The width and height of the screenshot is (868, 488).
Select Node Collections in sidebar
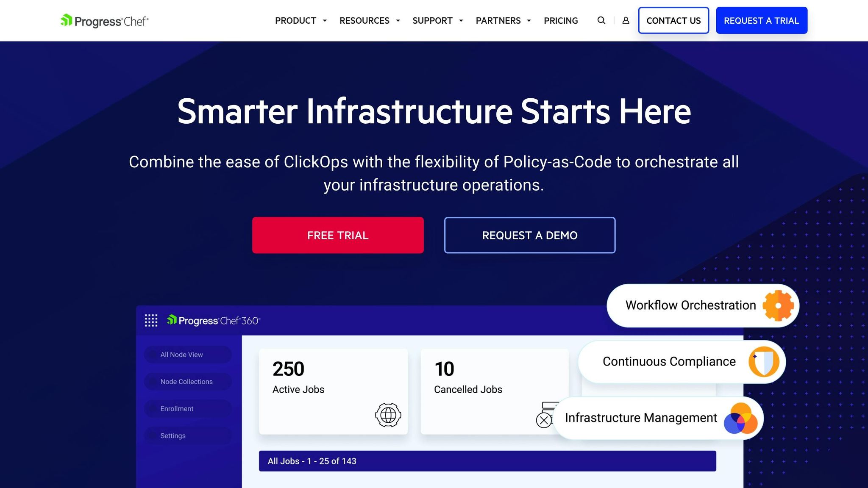186,382
